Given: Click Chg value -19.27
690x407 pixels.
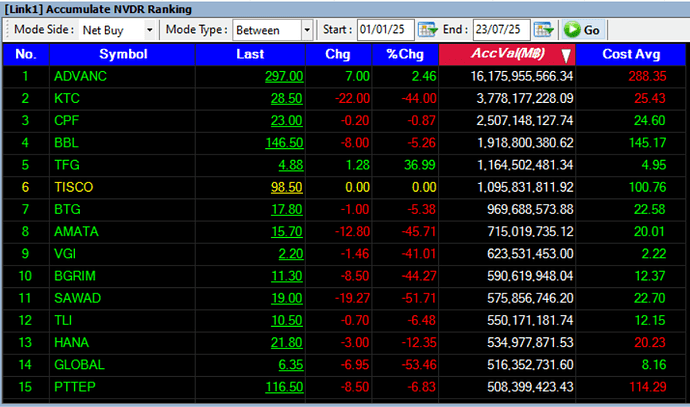Looking at the screenshot, I should [352, 298].
